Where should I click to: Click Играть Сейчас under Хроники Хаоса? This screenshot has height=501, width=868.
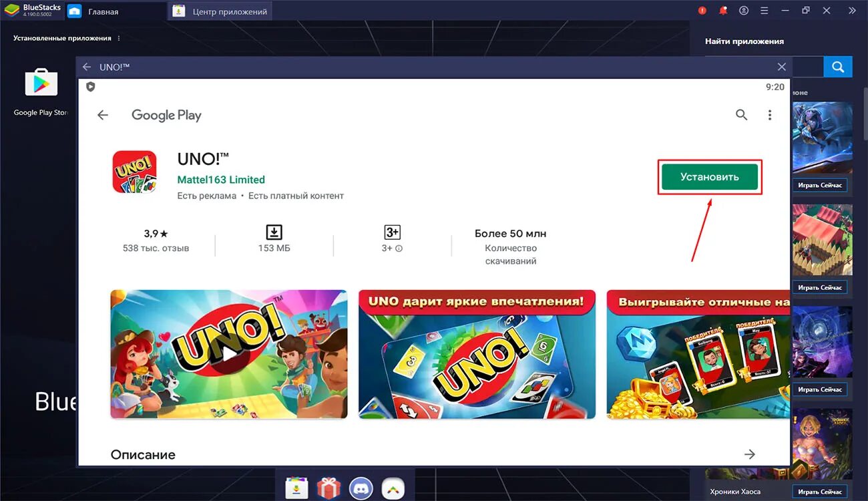pos(820,492)
